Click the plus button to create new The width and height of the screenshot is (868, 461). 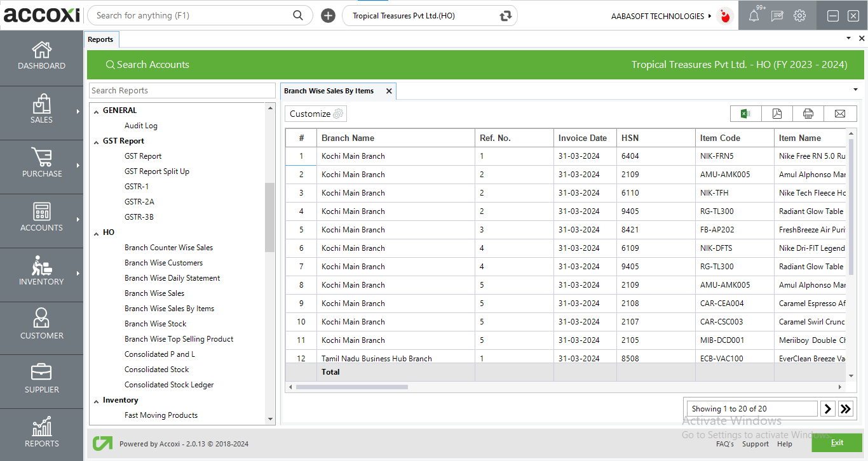pyautogui.click(x=328, y=15)
